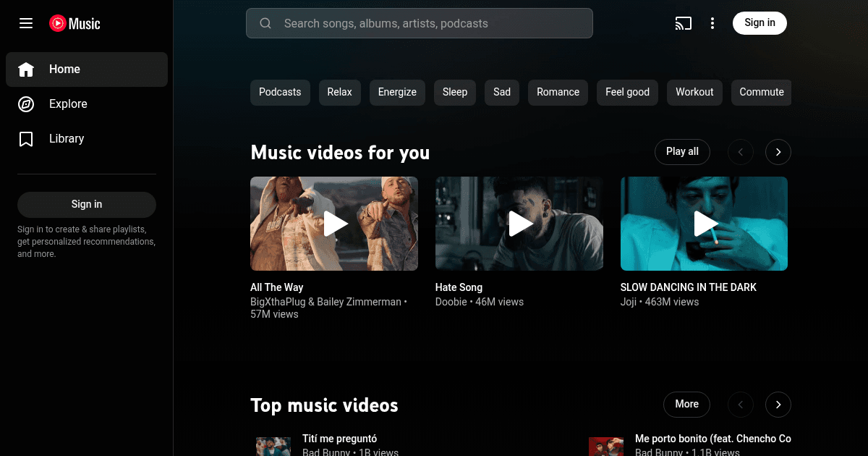Click the search magnifier icon
This screenshot has height=456, width=868.
click(265, 23)
